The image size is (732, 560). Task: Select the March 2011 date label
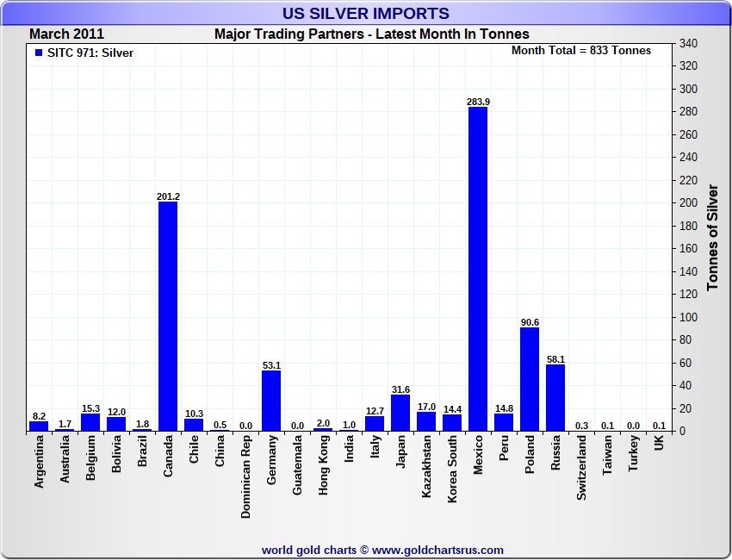[67, 34]
